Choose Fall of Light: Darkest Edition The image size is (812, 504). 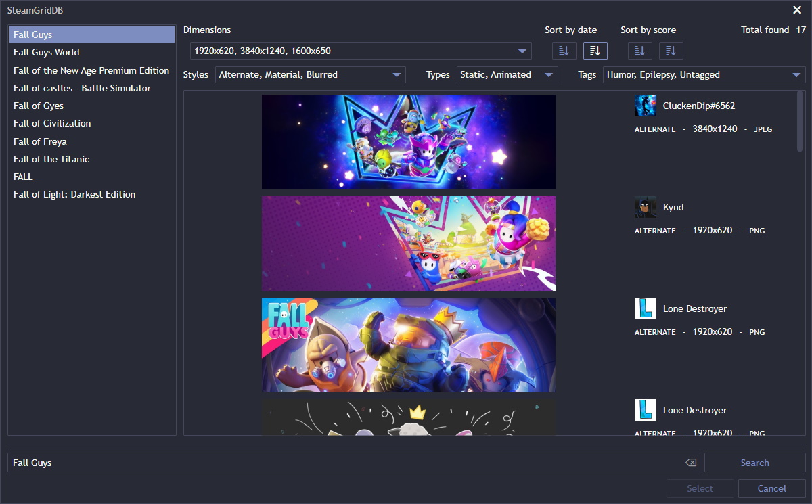click(92, 194)
